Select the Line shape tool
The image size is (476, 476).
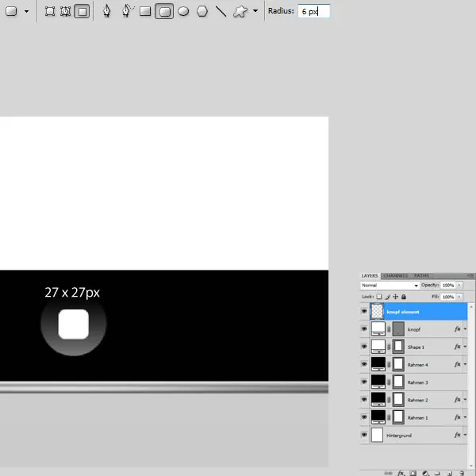pyautogui.click(x=221, y=12)
